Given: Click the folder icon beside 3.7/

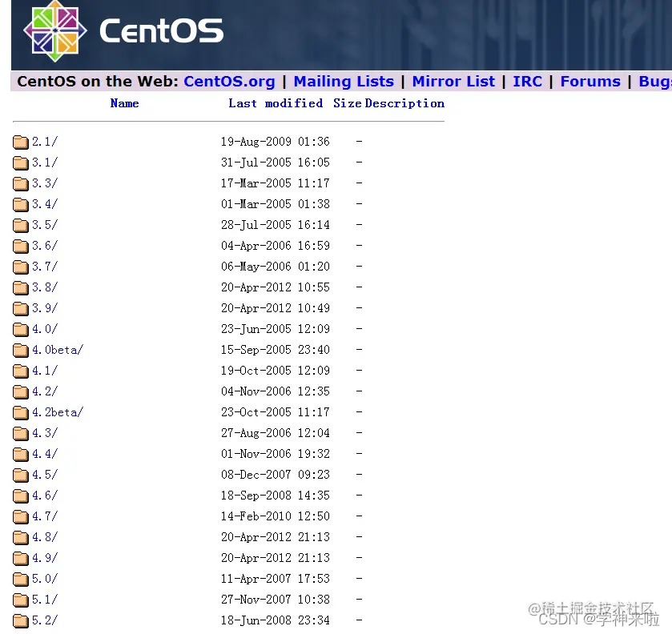Looking at the screenshot, I should [21, 267].
